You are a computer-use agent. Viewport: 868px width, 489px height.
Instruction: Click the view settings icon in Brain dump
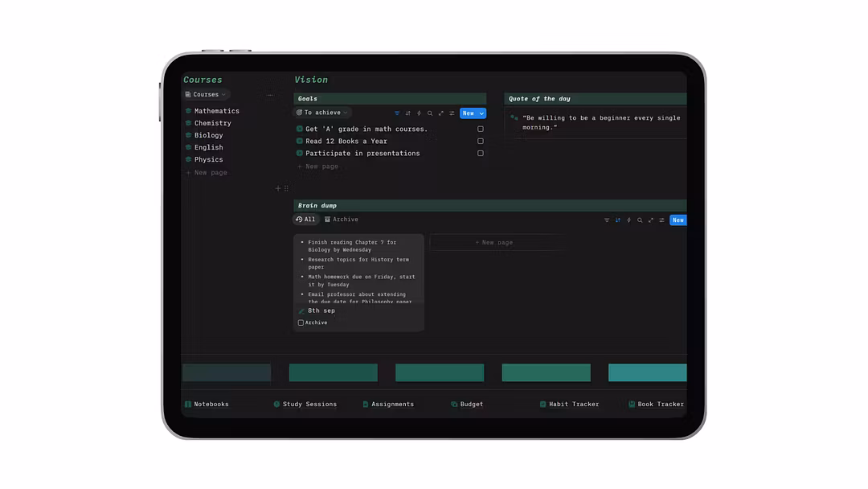click(661, 220)
